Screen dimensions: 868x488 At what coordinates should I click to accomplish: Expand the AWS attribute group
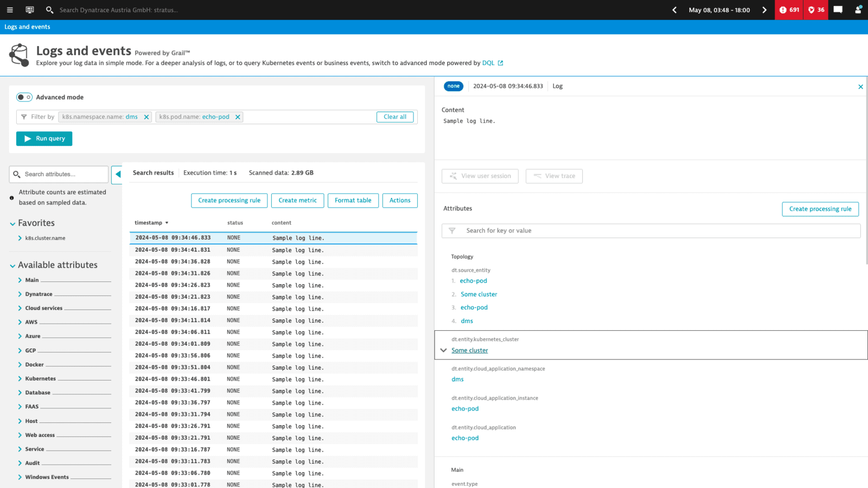[20, 322]
